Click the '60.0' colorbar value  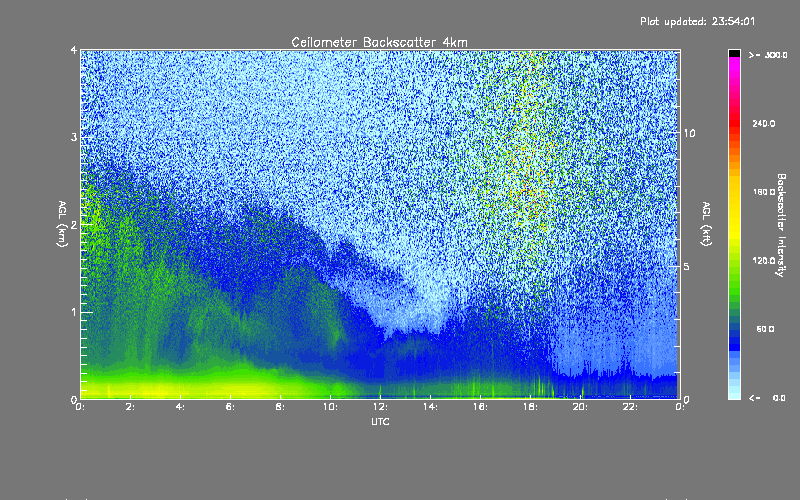tap(765, 329)
